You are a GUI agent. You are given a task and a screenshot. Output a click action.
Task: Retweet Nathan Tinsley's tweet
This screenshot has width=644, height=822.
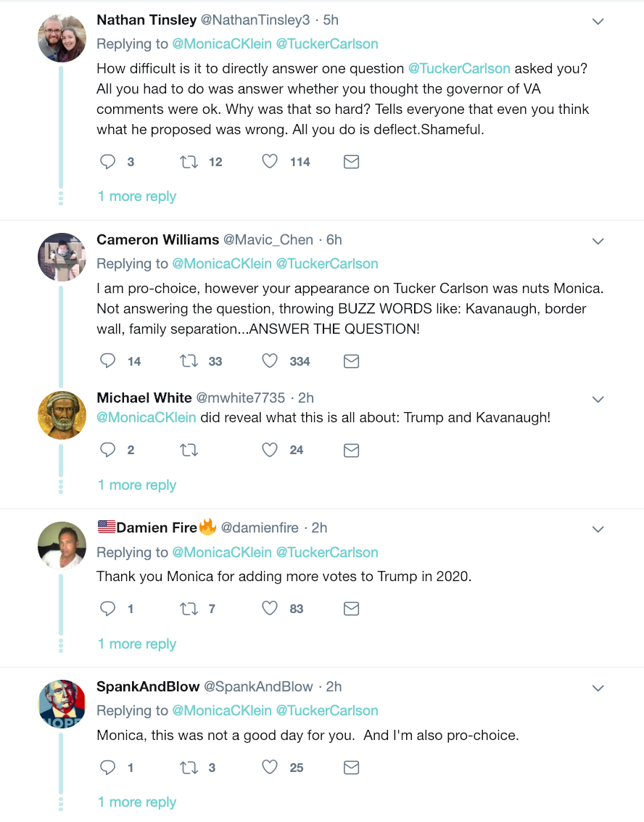click(x=189, y=162)
